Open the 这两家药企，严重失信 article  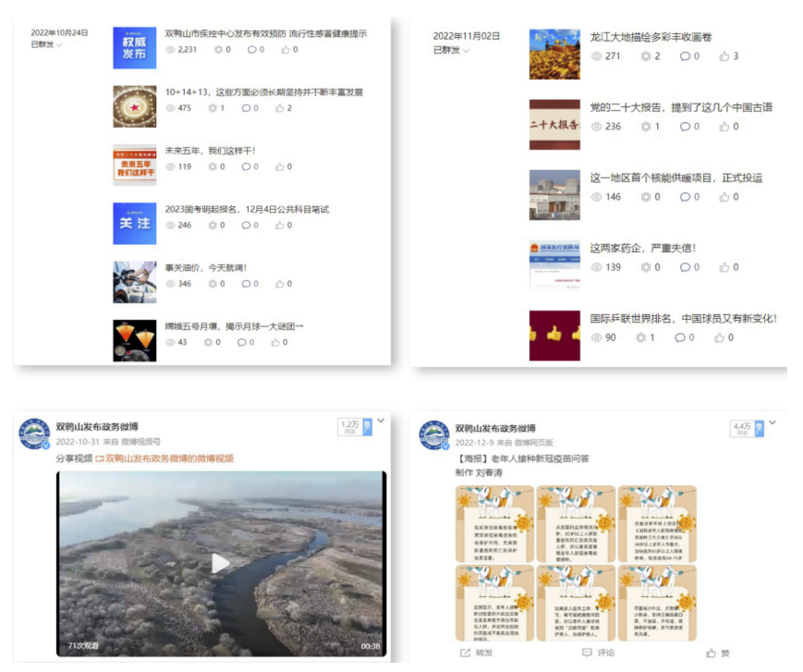point(643,248)
